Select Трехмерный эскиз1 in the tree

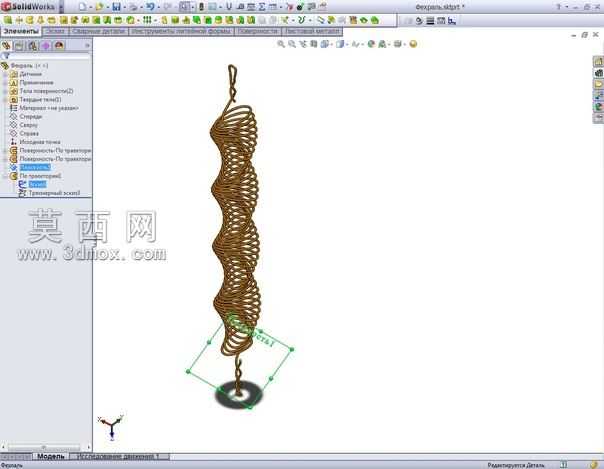(54, 193)
